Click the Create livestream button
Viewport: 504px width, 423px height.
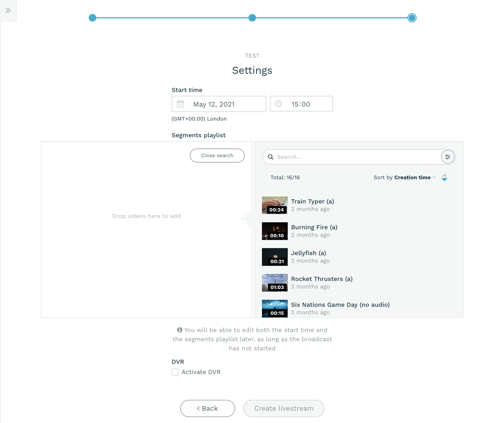pyautogui.click(x=283, y=408)
